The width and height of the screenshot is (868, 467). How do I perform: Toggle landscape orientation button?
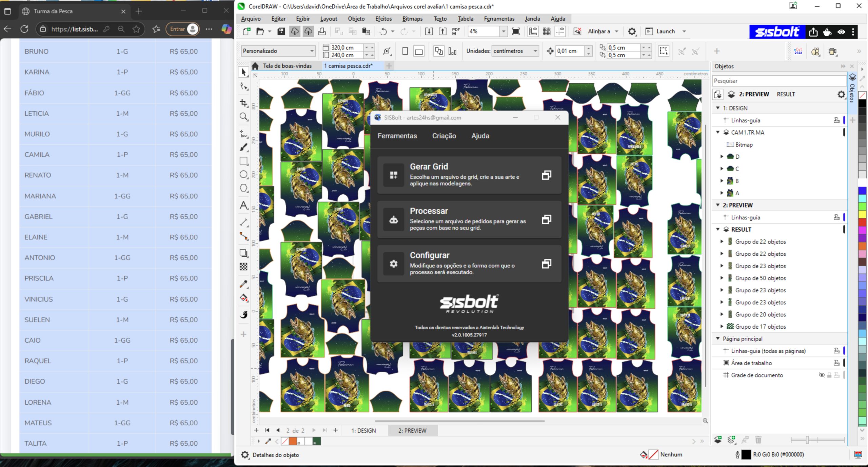coord(419,52)
